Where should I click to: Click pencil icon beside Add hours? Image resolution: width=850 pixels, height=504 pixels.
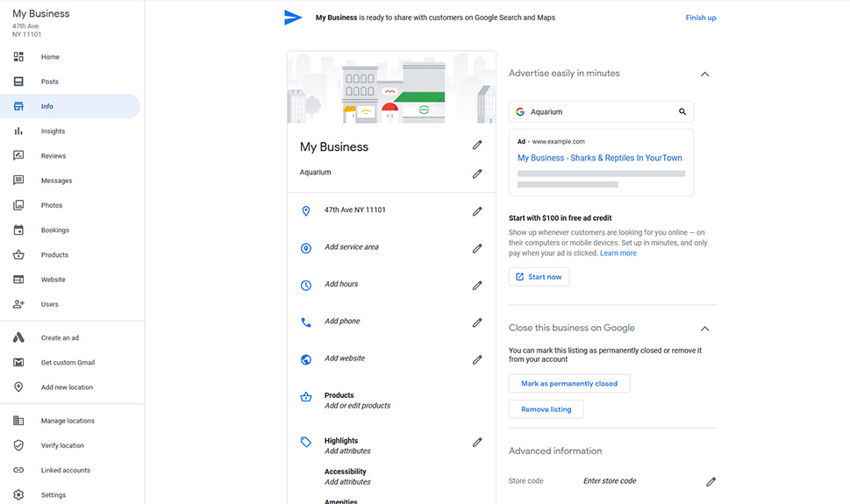tap(477, 285)
